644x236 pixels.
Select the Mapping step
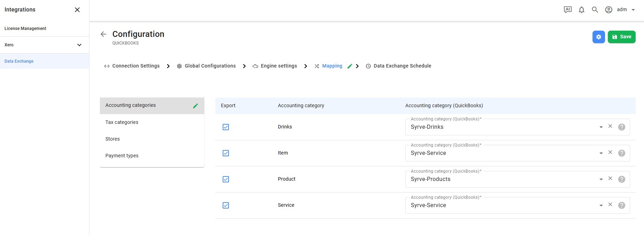point(332,66)
